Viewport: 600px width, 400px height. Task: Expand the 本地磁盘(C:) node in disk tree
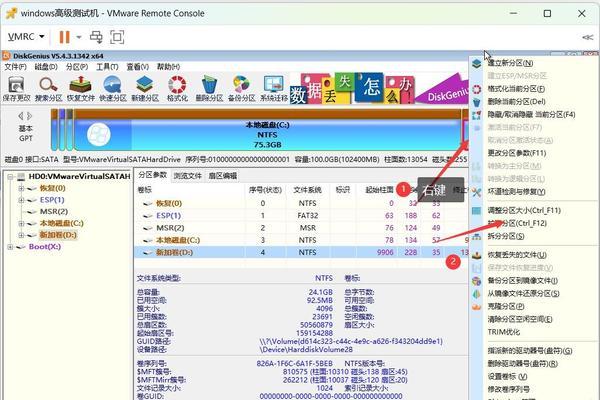click(x=21, y=224)
